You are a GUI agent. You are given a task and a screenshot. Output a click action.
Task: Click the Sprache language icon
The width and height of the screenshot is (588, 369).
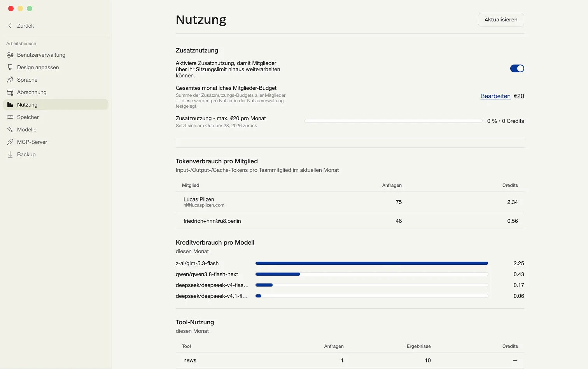[x=10, y=80]
